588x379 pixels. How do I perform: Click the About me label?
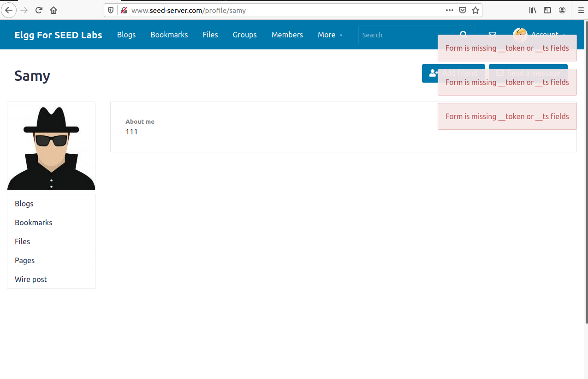[140, 121]
